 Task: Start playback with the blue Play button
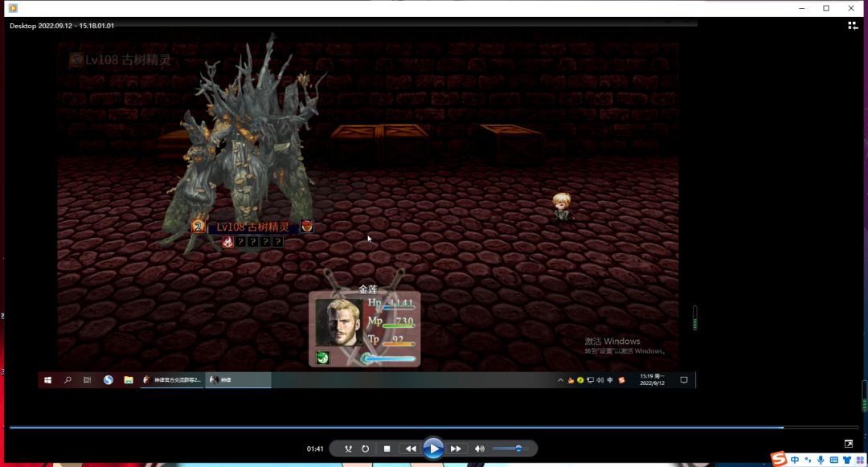pos(433,449)
